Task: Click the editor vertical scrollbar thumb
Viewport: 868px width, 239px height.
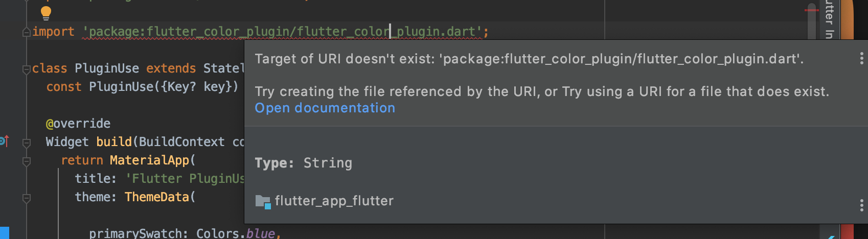Action: [812, 23]
